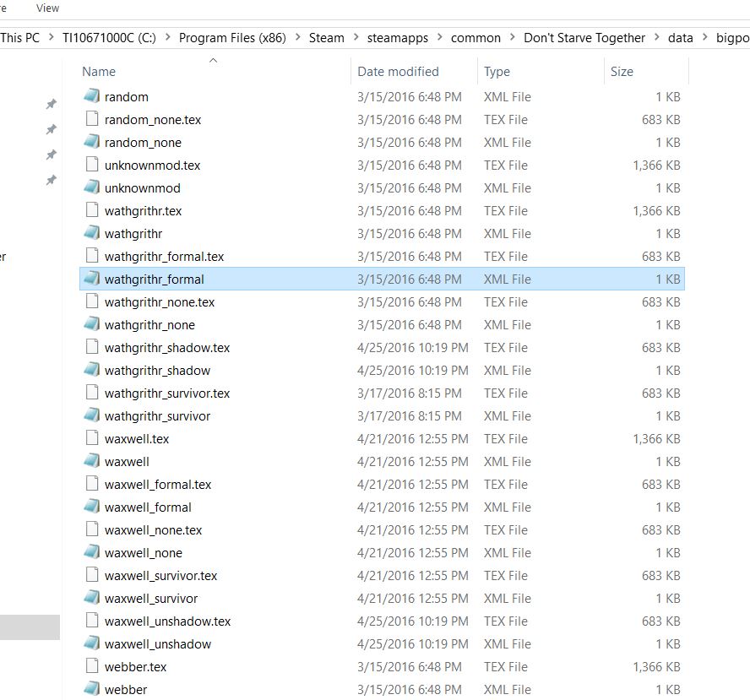
Task: Sort by the Date modified column
Action: point(398,72)
